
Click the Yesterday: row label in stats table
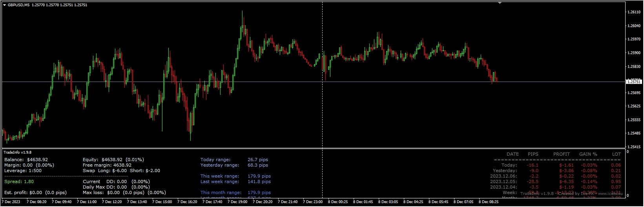[505, 171]
